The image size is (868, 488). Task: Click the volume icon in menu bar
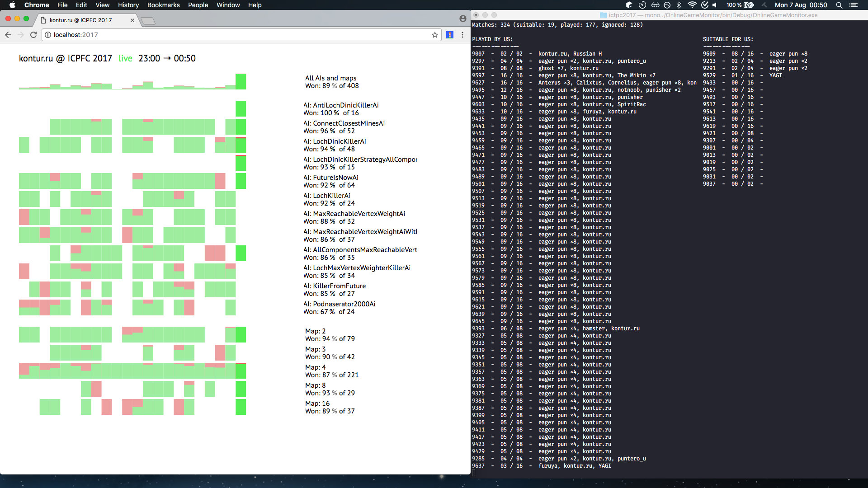[x=715, y=5]
